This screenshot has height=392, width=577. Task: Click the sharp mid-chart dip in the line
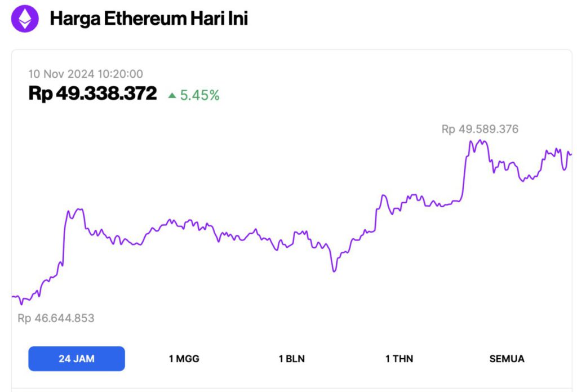[x=334, y=271]
